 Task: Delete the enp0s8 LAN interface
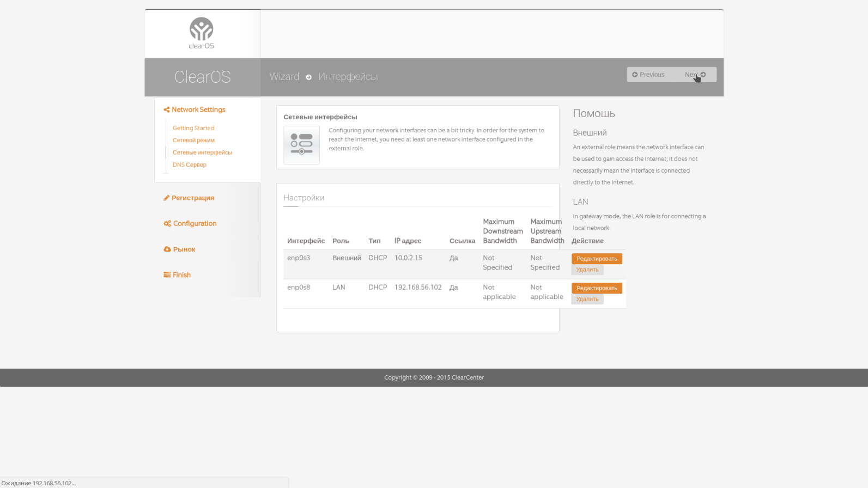tap(587, 299)
